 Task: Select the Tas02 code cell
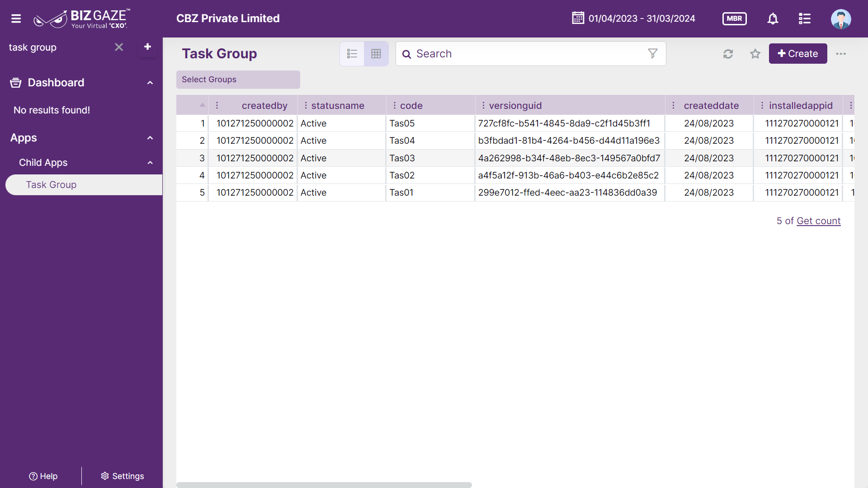430,175
